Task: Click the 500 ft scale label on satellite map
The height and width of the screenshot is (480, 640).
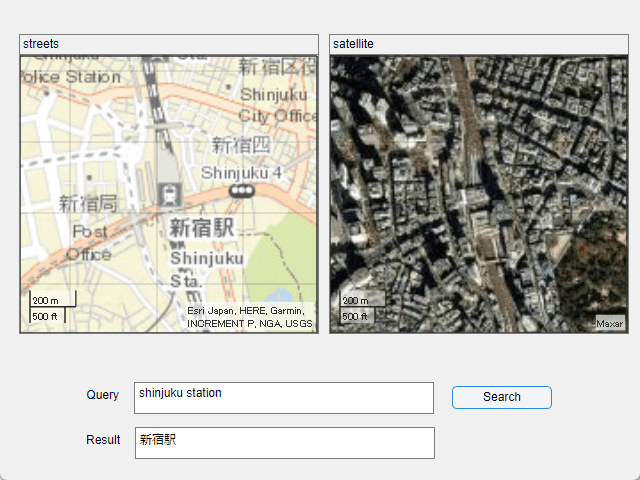Action: 355,316
